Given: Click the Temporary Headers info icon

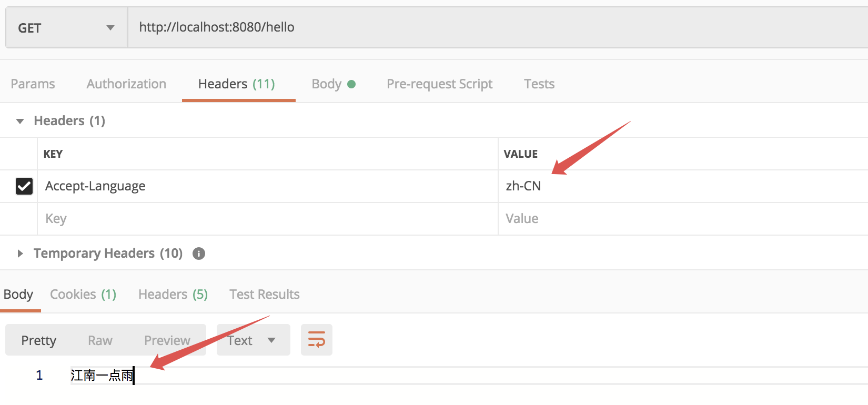Looking at the screenshot, I should point(199,254).
